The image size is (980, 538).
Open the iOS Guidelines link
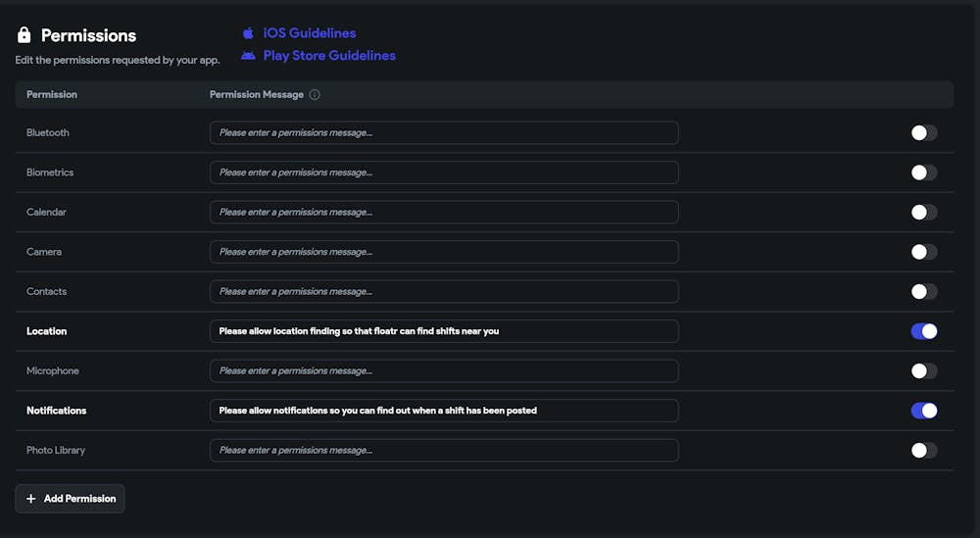(x=309, y=33)
